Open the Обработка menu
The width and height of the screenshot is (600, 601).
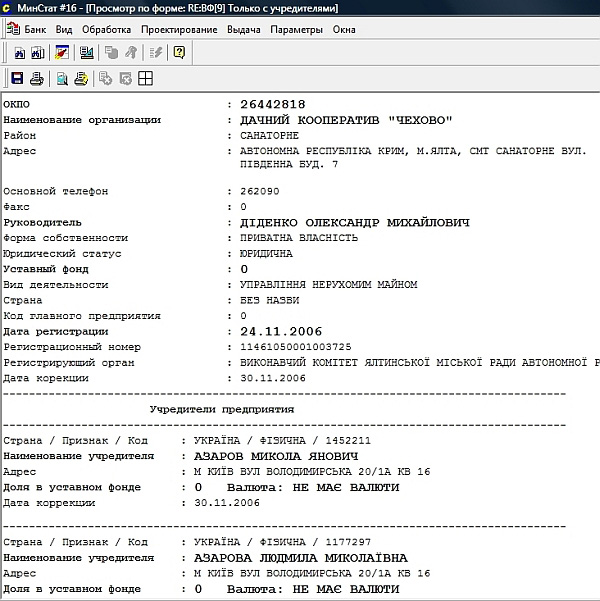click(x=106, y=30)
